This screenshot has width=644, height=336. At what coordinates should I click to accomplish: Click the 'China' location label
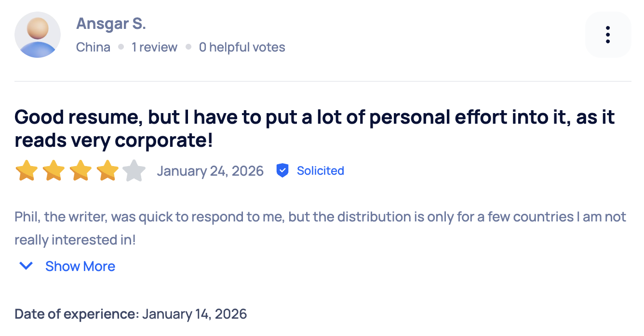[93, 47]
